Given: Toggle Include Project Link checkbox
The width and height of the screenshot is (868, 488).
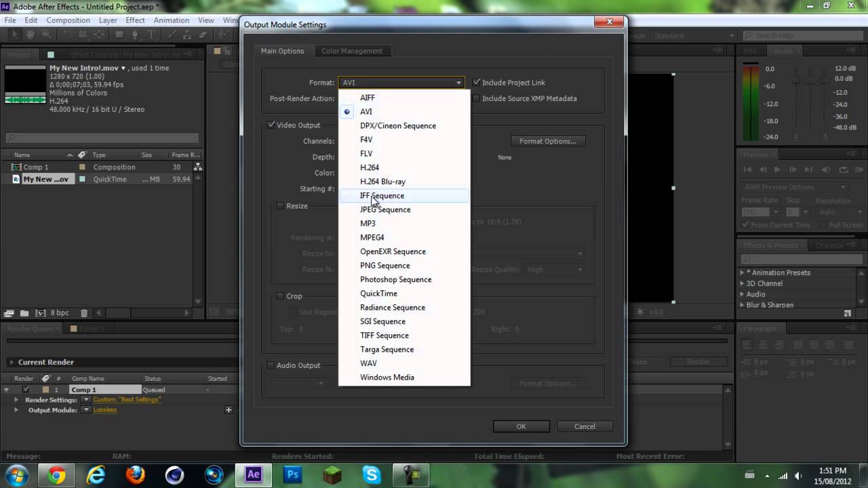Looking at the screenshot, I should point(477,83).
